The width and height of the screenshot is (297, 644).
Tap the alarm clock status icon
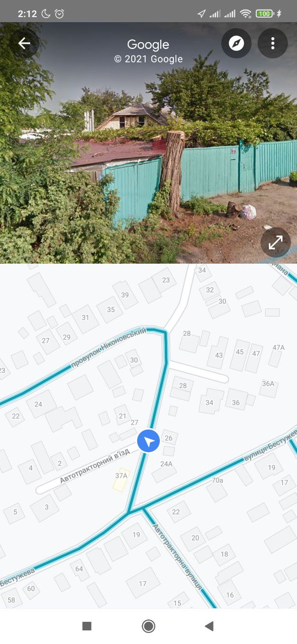(59, 14)
